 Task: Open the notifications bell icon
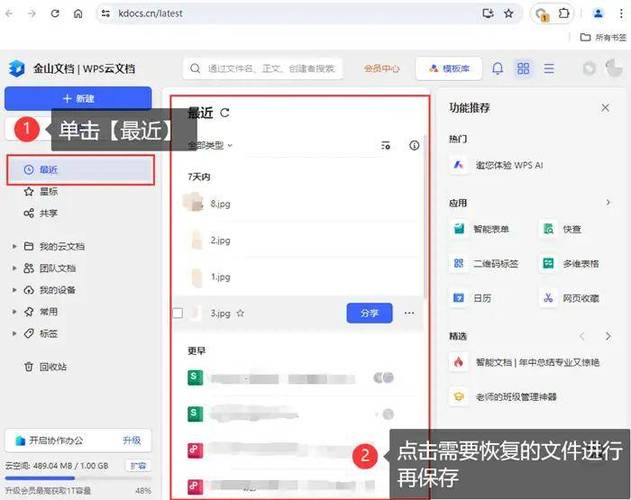(498, 68)
